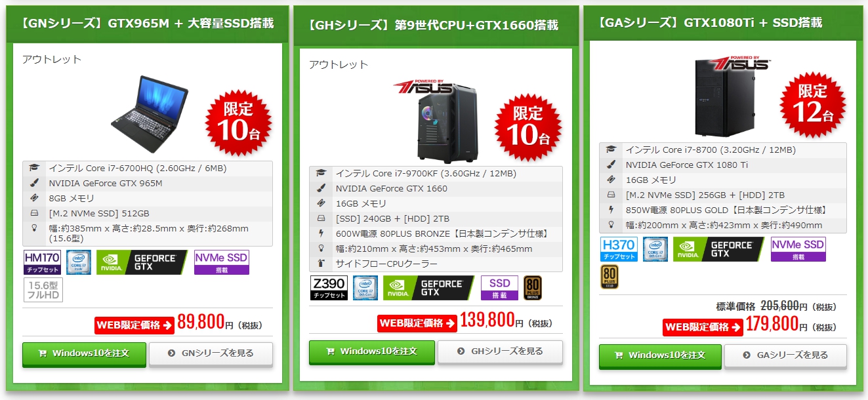This screenshot has height=400, width=868.
Task: Open GNシリーズを見る link button
Action: (211, 353)
